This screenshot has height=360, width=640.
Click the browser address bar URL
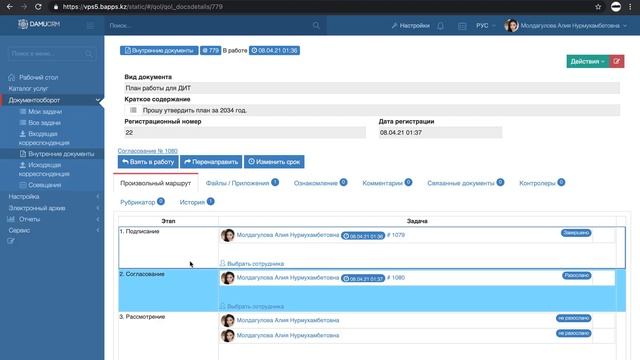(x=143, y=7)
